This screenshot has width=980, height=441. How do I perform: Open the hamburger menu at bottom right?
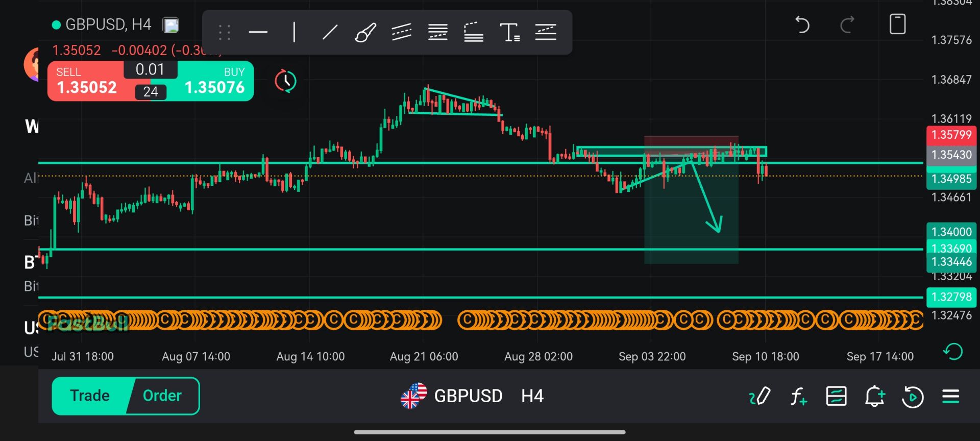pos(951,396)
